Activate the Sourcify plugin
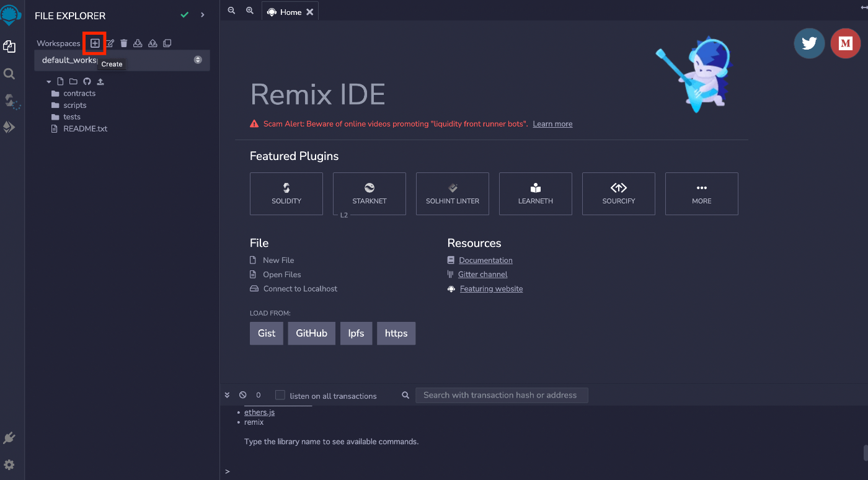 tap(619, 194)
